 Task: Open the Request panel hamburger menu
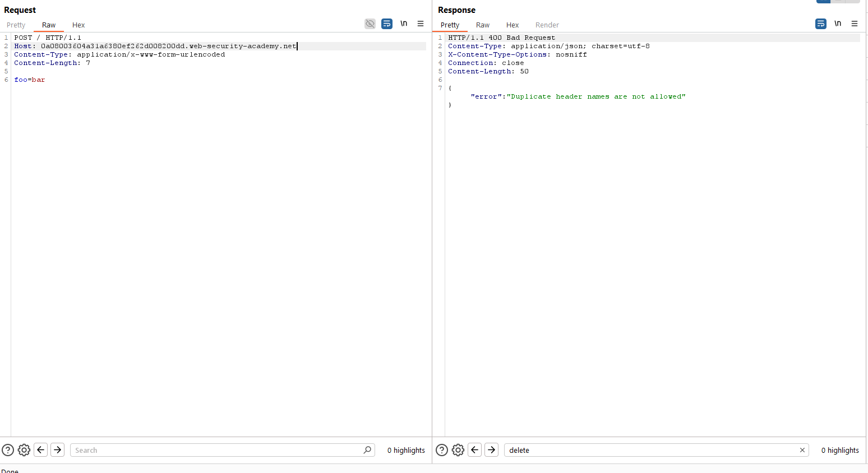tap(421, 24)
